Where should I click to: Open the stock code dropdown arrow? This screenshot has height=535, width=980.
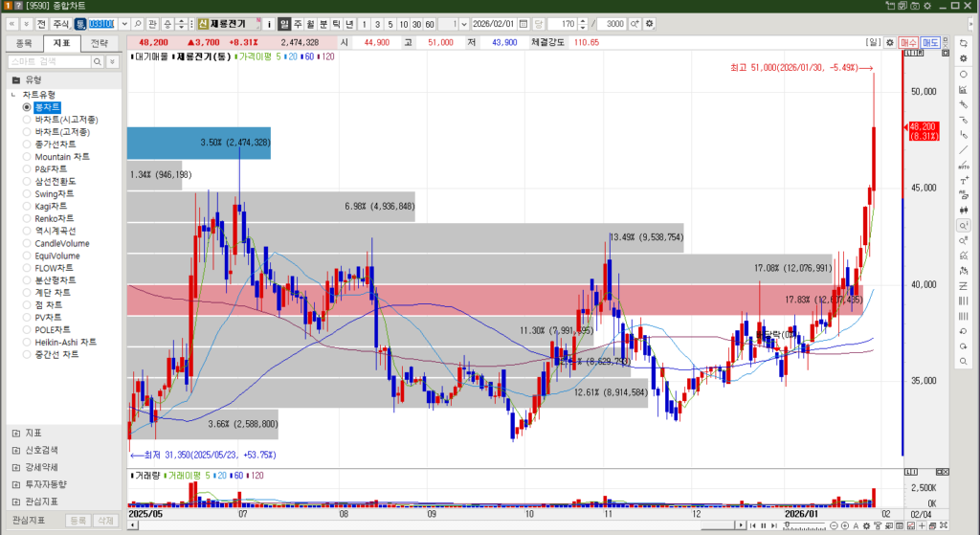click(x=123, y=23)
